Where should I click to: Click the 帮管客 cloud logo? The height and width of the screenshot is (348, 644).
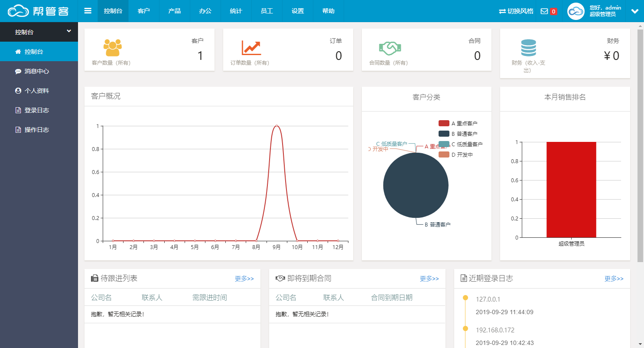click(x=38, y=11)
